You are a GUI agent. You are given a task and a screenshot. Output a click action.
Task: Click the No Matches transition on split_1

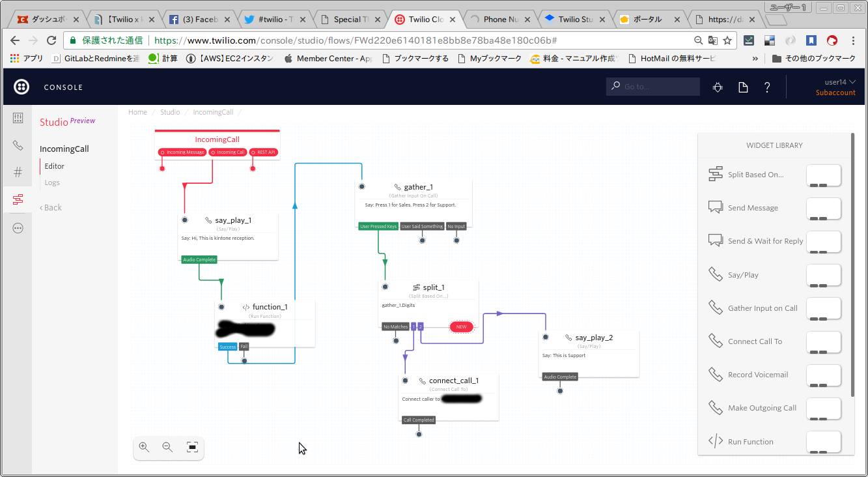pyautogui.click(x=395, y=326)
